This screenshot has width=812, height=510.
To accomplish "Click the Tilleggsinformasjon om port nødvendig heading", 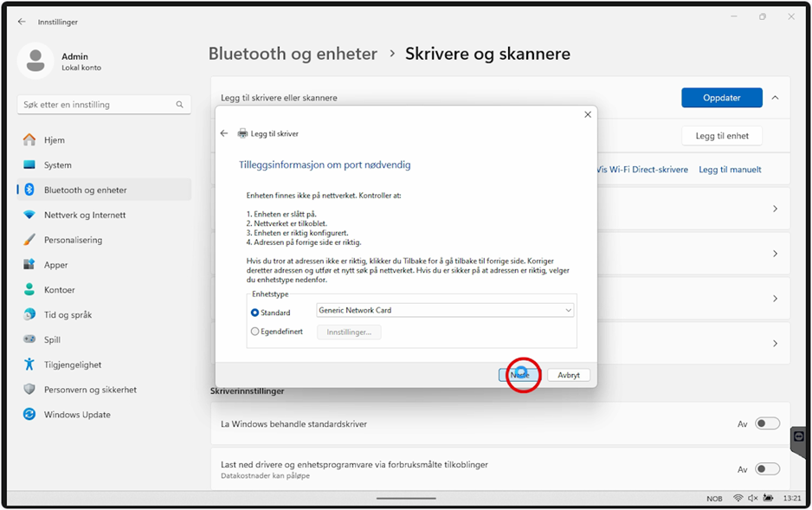I will (325, 165).
